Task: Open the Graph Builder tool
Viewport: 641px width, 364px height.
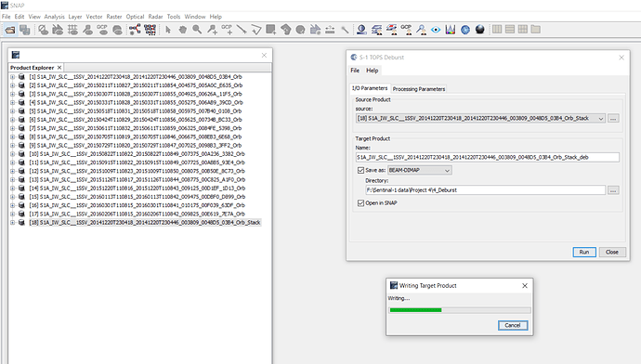Action: click(135, 30)
